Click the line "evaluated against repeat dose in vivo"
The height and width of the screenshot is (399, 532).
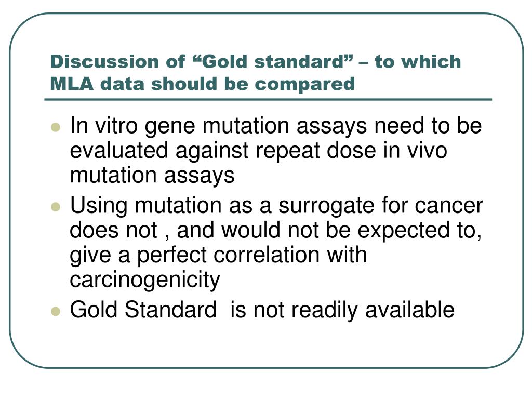258,151
